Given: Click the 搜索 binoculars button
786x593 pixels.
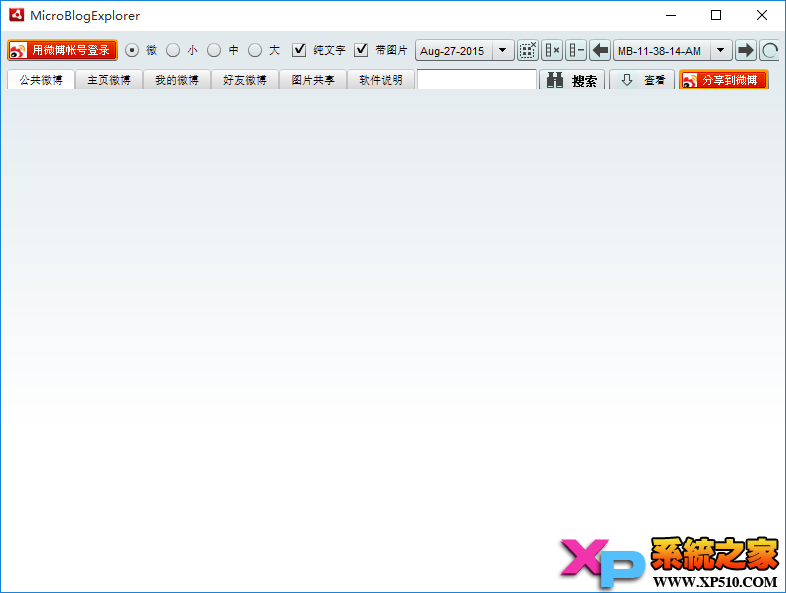Looking at the screenshot, I should point(572,80).
